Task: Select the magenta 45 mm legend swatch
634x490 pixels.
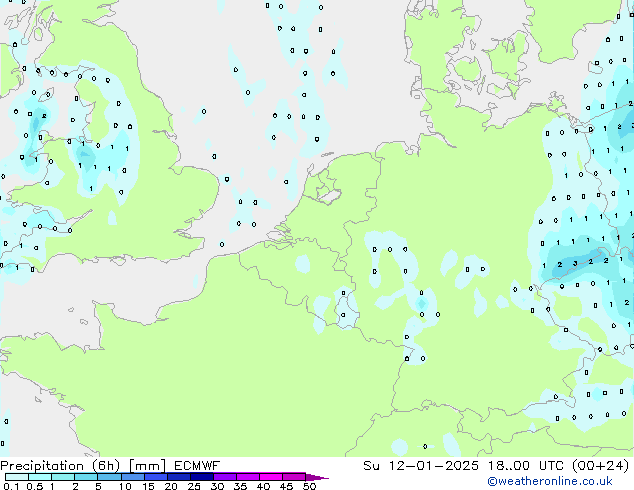Action: 294,477
